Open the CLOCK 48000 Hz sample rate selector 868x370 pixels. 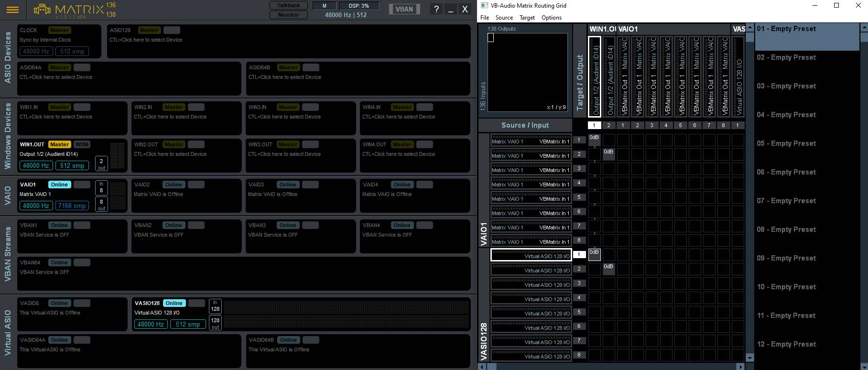click(36, 51)
